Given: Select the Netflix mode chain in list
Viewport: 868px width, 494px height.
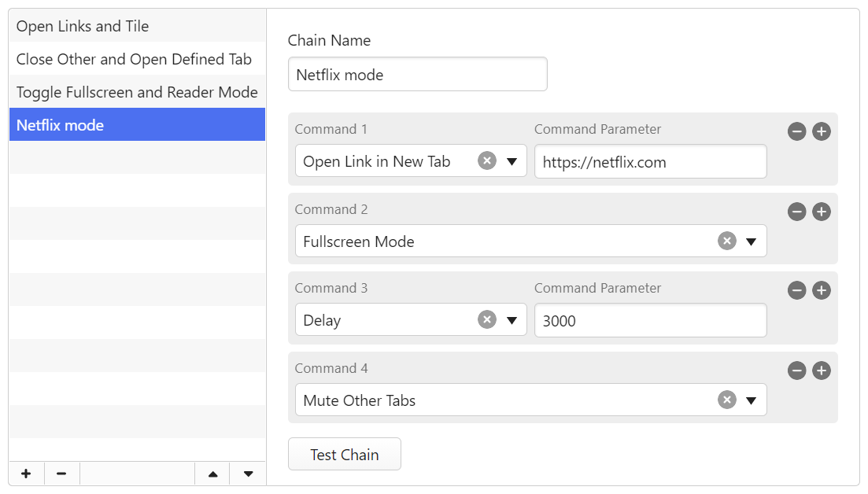Looking at the screenshot, I should pyautogui.click(x=137, y=124).
